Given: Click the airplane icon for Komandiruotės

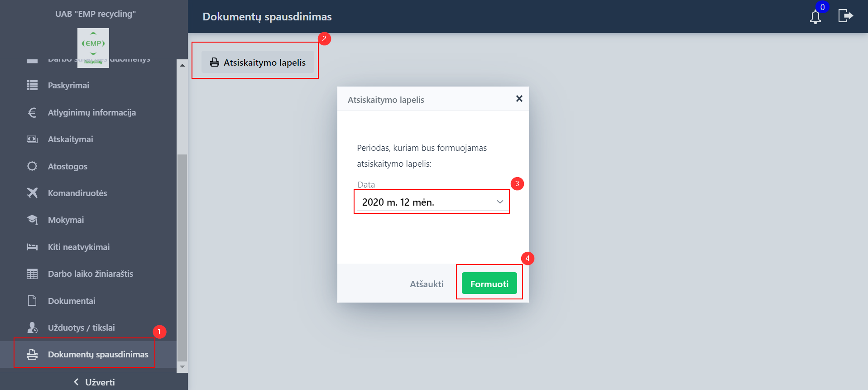Looking at the screenshot, I should 32,193.
